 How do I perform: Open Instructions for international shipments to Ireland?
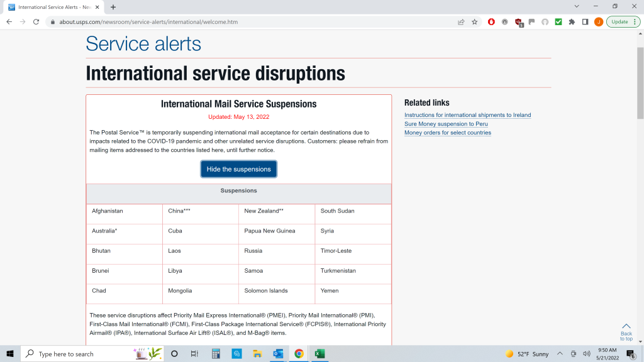click(467, 115)
